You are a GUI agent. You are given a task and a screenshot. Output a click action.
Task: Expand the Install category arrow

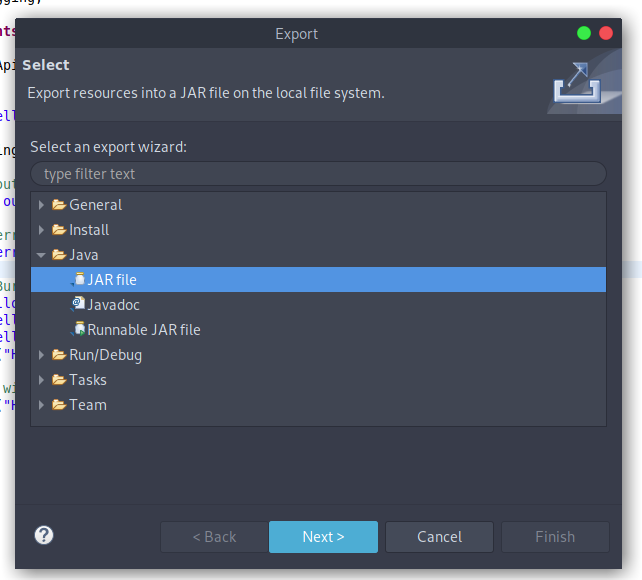(x=42, y=230)
